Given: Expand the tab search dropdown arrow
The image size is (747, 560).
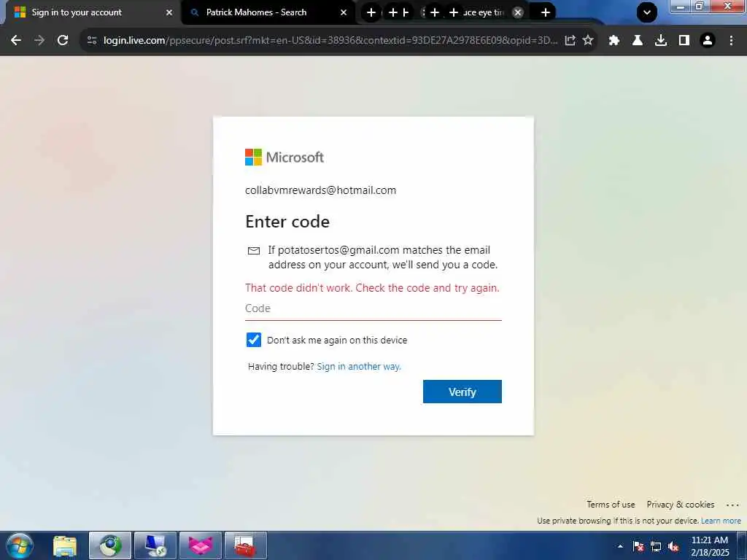Looking at the screenshot, I should [x=647, y=12].
